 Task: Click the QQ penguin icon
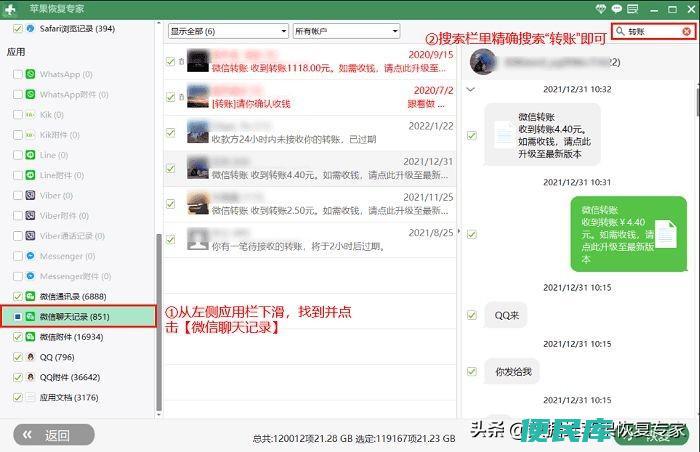coord(30,357)
